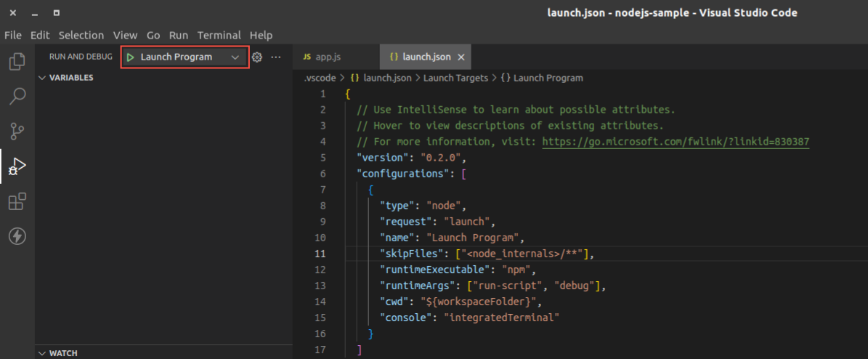Close the launch.json editor tab

(461, 57)
